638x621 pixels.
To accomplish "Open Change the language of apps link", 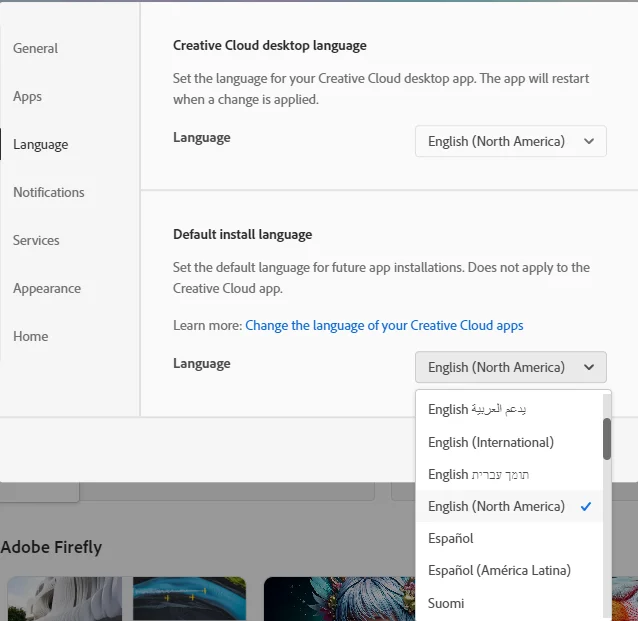I will pyautogui.click(x=384, y=325).
